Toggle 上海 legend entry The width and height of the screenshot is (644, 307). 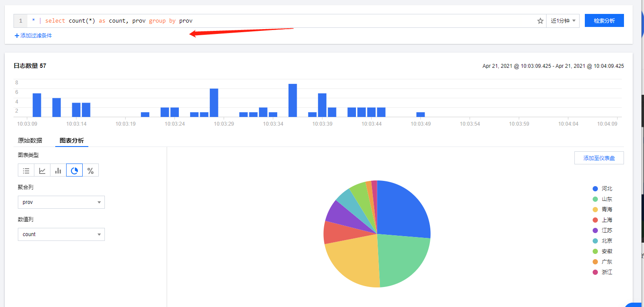pyautogui.click(x=603, y=220)
